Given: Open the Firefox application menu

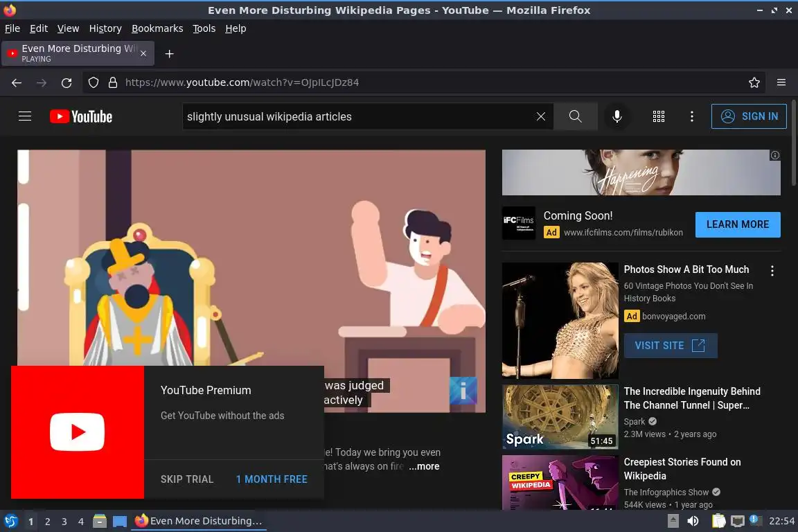Looking at the screenshot, I should pyautogui.click(x=781, y=82).
